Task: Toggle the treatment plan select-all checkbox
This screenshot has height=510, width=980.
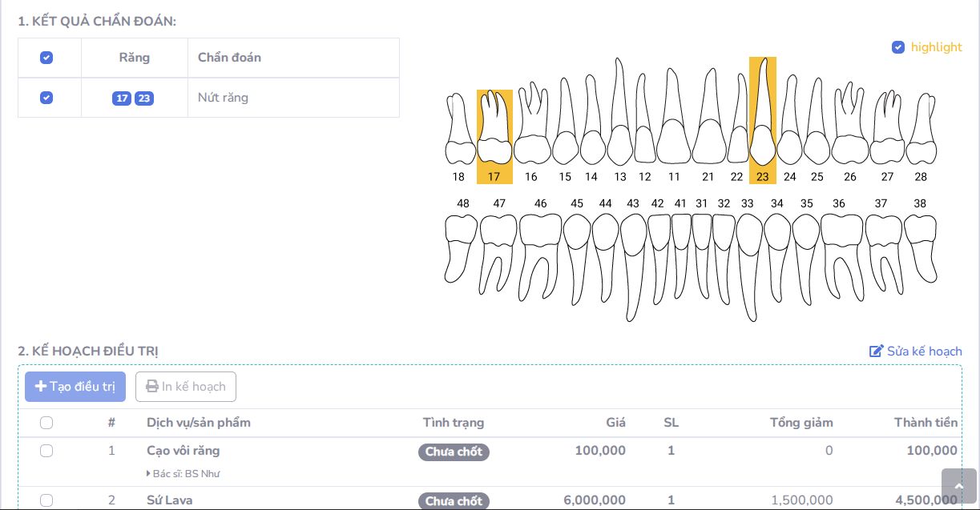Action: pos(46,423)
